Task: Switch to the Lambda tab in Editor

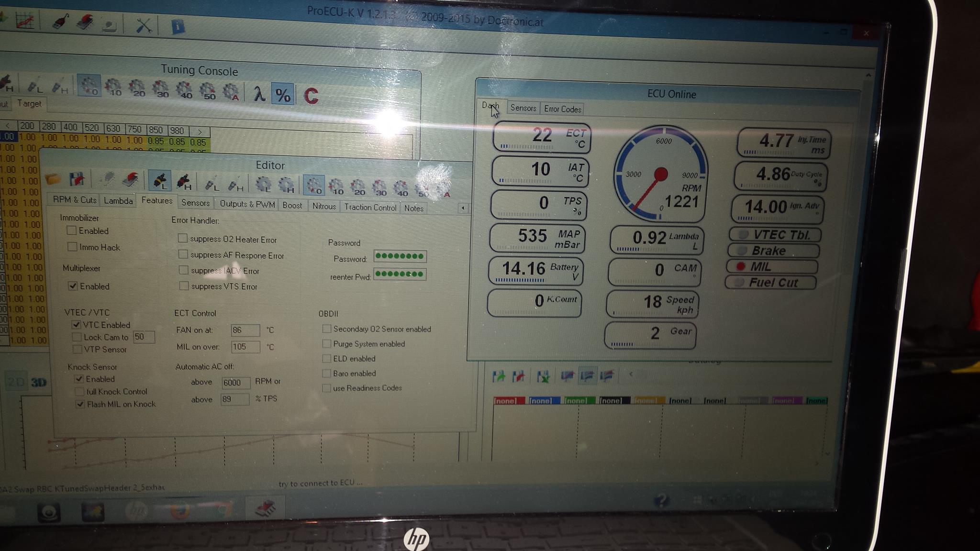Action: 118,200
